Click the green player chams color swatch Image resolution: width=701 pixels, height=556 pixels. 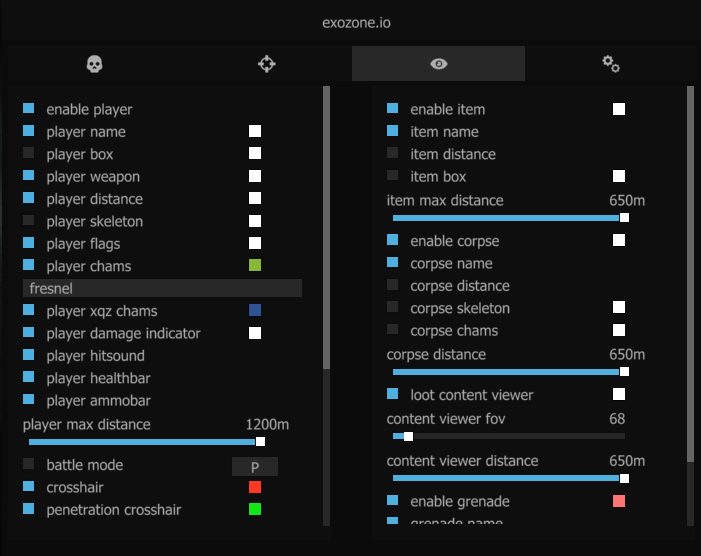click(x=255, y=266)
